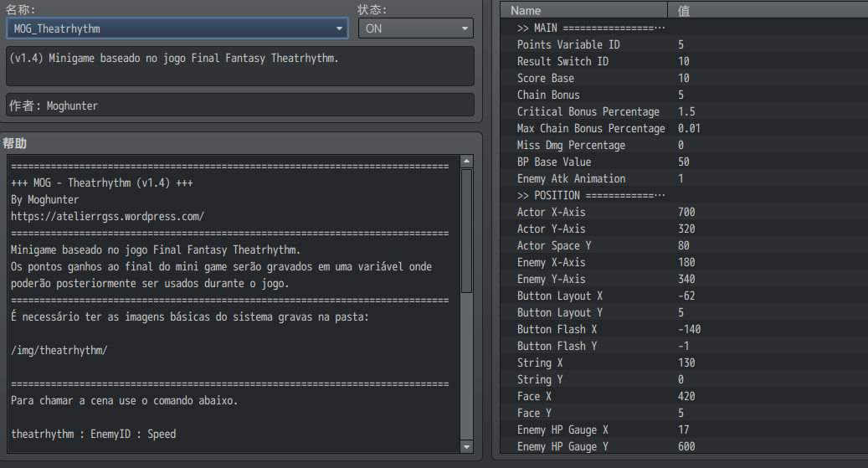The width and height of the screenshot is (868, 468).
Task: Select the Button Layout Y parameter
Action: (x=684, y=312)
